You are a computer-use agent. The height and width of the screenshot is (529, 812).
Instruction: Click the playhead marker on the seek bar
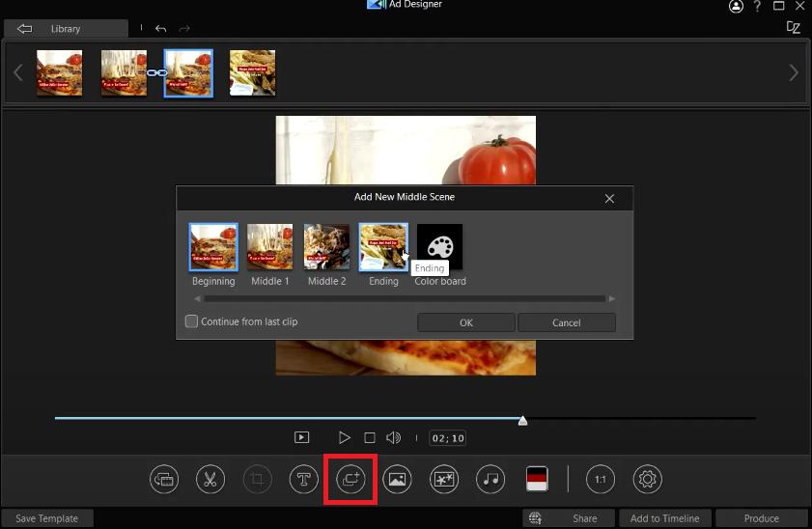pos(522,420)
